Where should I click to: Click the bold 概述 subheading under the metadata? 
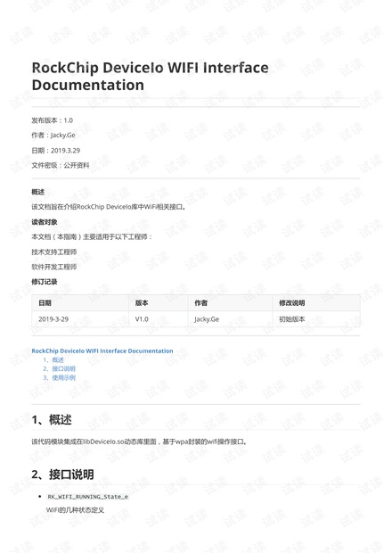(38, 192)
